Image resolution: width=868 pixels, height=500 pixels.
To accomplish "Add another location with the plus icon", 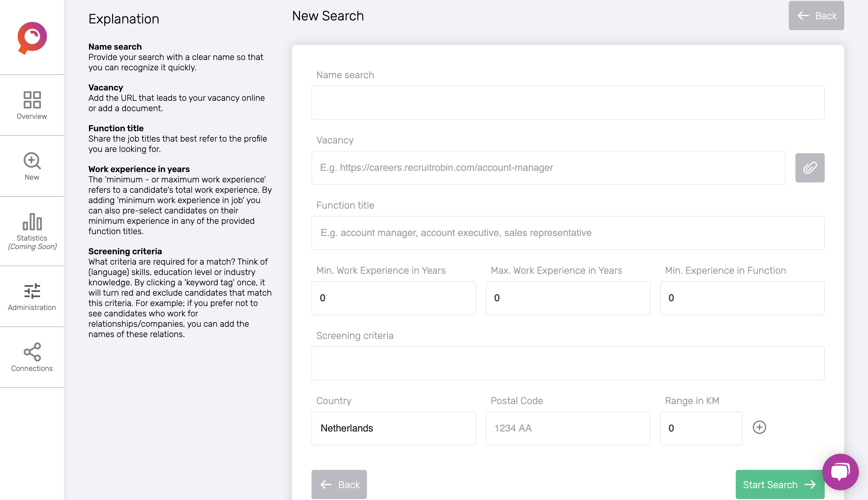I will [x=759, y=428].
